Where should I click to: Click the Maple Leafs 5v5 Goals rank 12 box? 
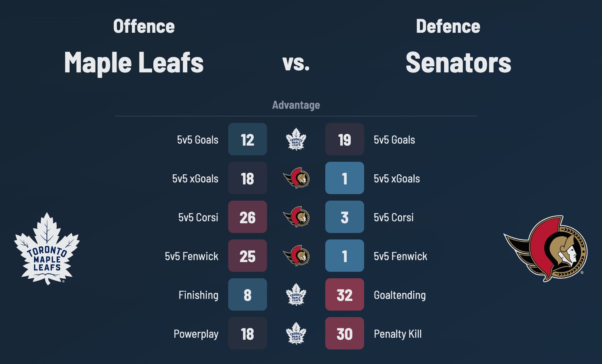pos(248,140)
